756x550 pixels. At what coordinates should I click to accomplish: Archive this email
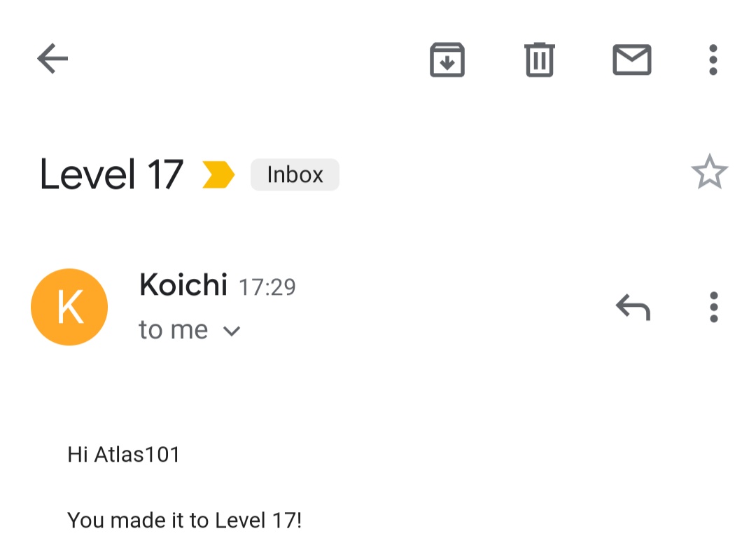point(447,60)
